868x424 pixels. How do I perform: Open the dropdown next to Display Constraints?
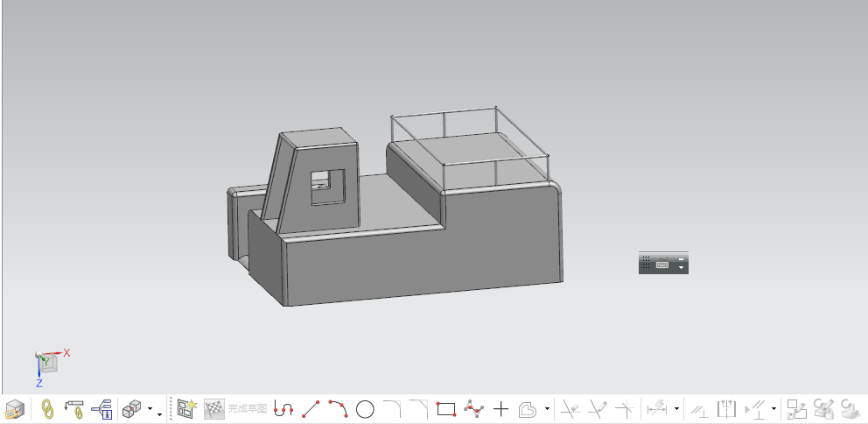[x=773, y=410]
